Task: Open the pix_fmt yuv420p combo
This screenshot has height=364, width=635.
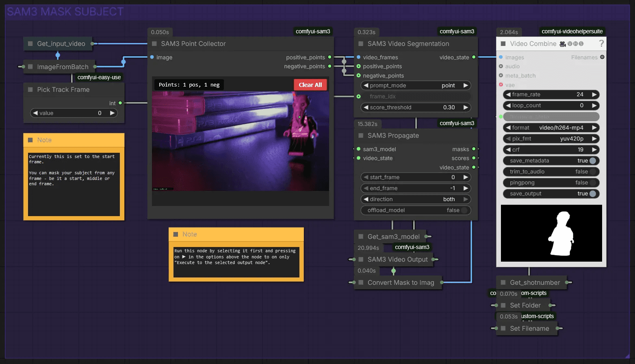Action: coord(551,139)
